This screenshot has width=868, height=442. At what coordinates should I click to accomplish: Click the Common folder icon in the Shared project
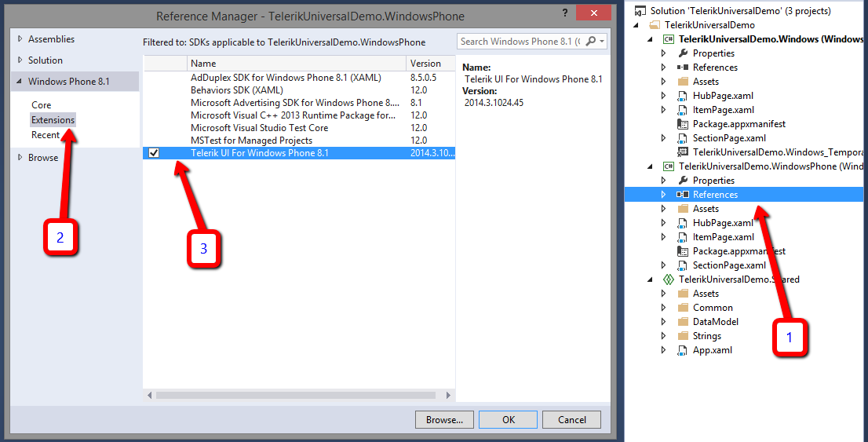pyautogui.click(x=683, y=308)
